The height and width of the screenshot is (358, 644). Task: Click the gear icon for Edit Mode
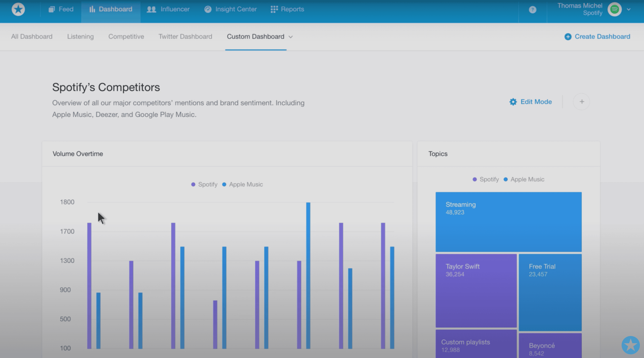tap(513, 102)
